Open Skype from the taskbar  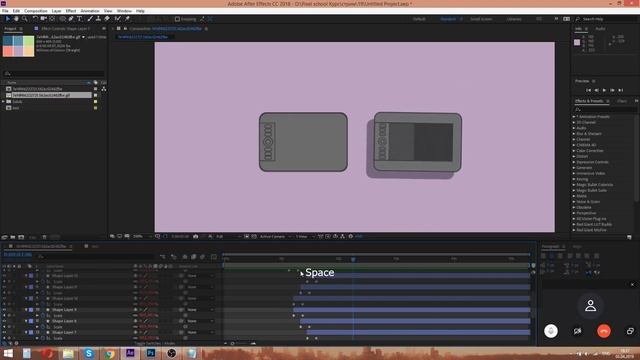point(89,353)
